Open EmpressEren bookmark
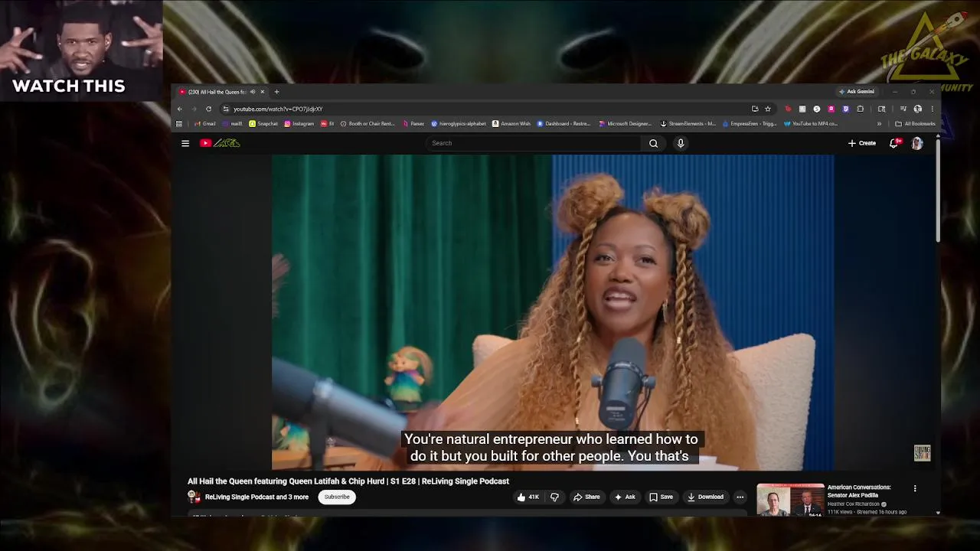The height and width of the screenshot is (551, 980). tap(750, 124)
